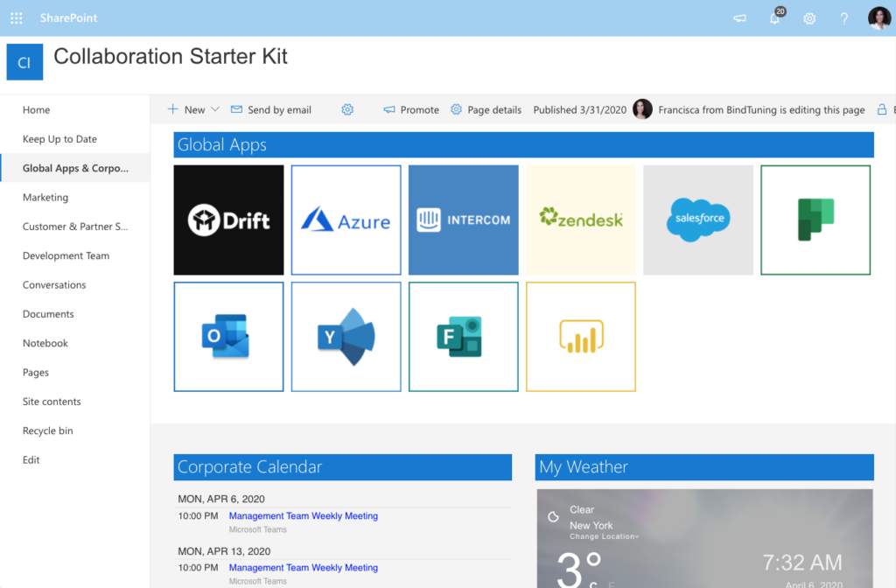Open Documents in sidebar
Viewport: 896px width, 588px height.
(48, 314)
